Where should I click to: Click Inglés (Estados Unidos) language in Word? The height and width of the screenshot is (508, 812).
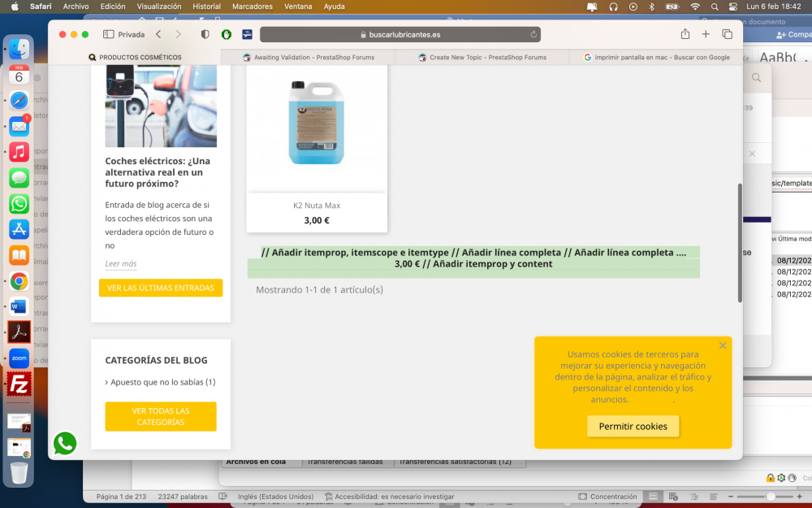[x=275, y=497]
